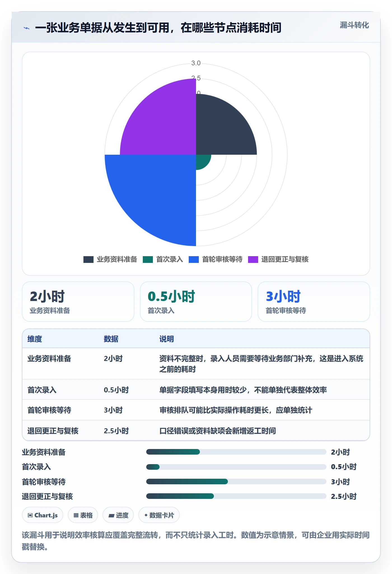This screenshot has height=574, width=392.
Task: Click the 漏斗转化 label in header
Action: pyautogui.click(x=354, y=25)
